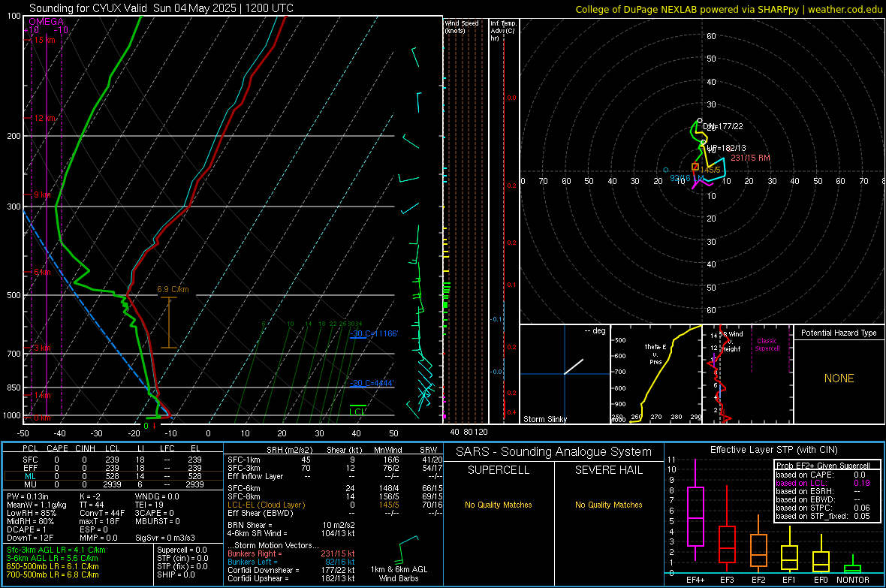Click the 'SFC-1km' kinematics row label
Image resolution: width=886 pixels, height=588 pixels.
pos(244,460)
